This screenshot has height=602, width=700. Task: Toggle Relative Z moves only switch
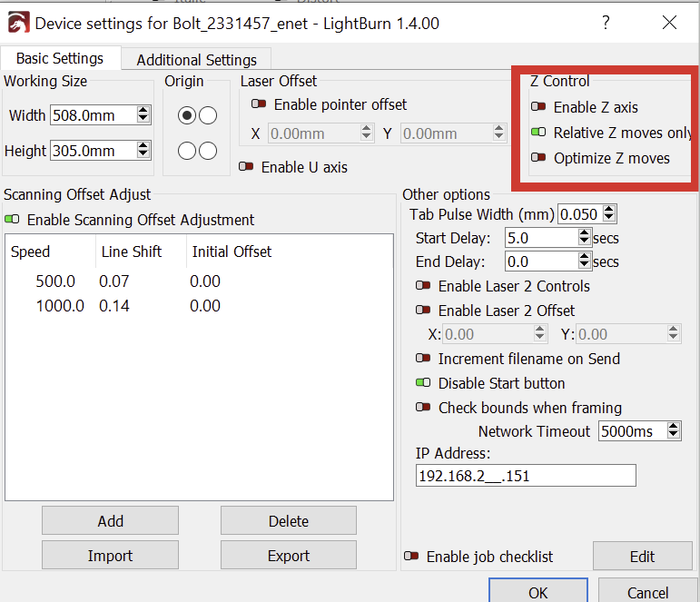[x=538, y=132]
